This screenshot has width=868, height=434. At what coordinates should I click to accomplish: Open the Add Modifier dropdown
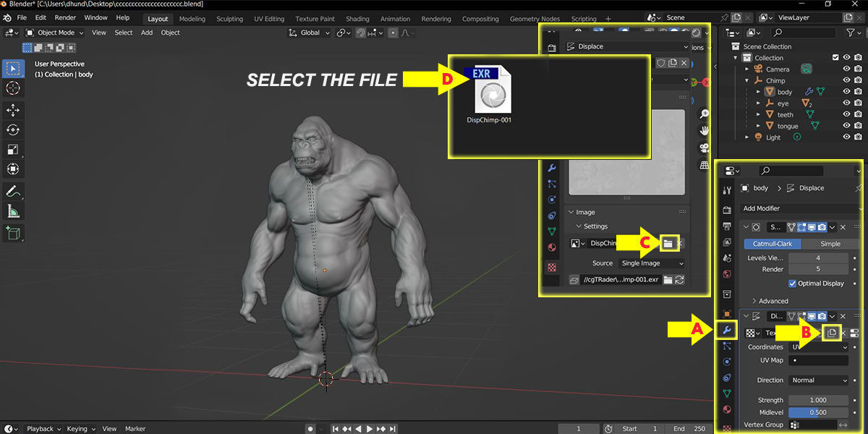coord(802,208)
